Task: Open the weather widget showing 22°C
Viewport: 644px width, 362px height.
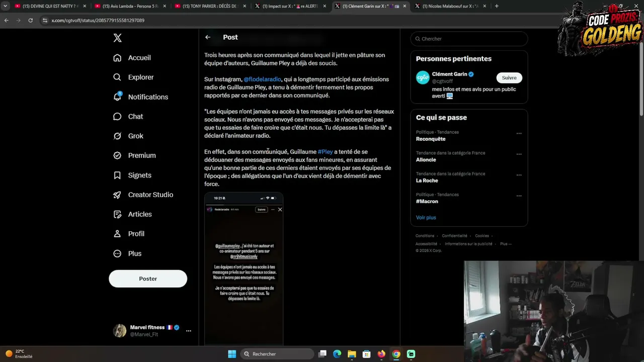Action: pos(19,354)
